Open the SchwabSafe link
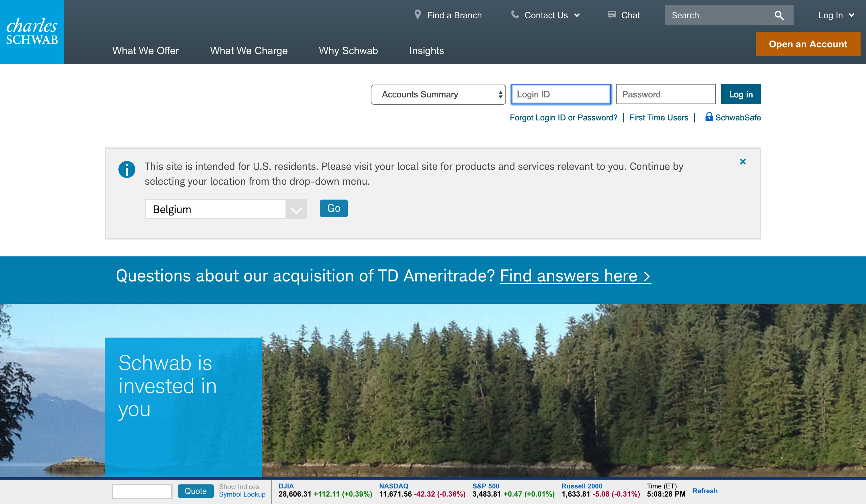 coord(738,117)
